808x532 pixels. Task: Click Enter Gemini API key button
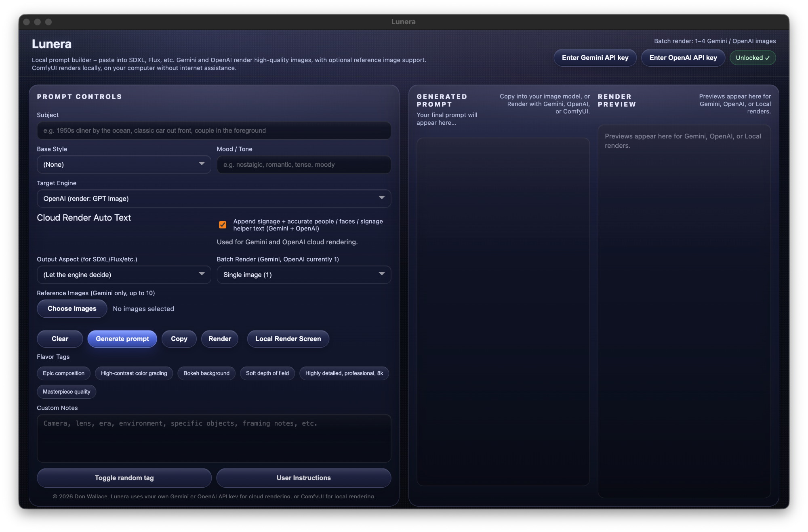pyautogui.click(x=595, y=58)
